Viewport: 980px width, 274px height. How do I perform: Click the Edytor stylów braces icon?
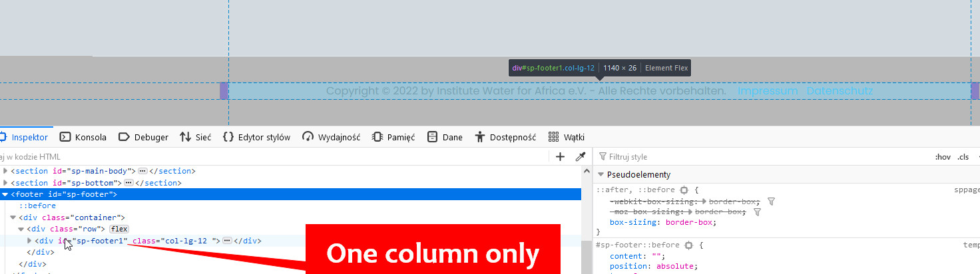(228, 137)
